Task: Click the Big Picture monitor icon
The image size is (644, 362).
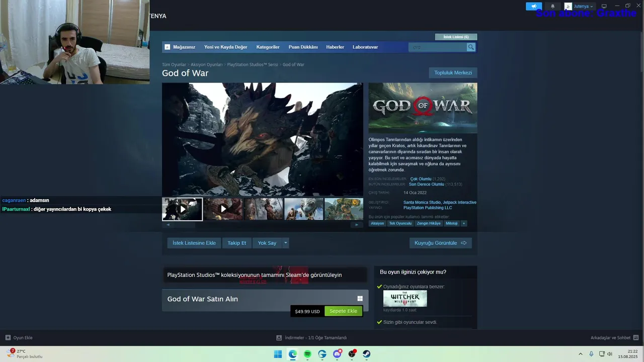Action: (604, 7)
